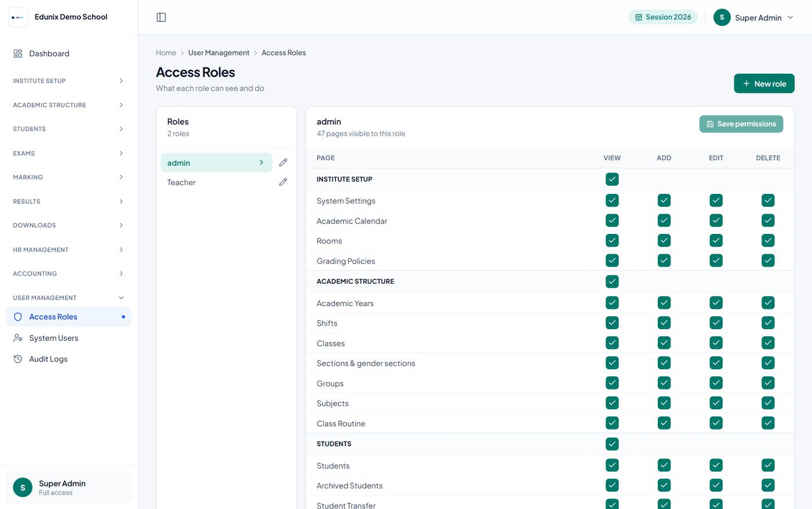
Task: Click Save permissions button
Action: tap(741, 124)
